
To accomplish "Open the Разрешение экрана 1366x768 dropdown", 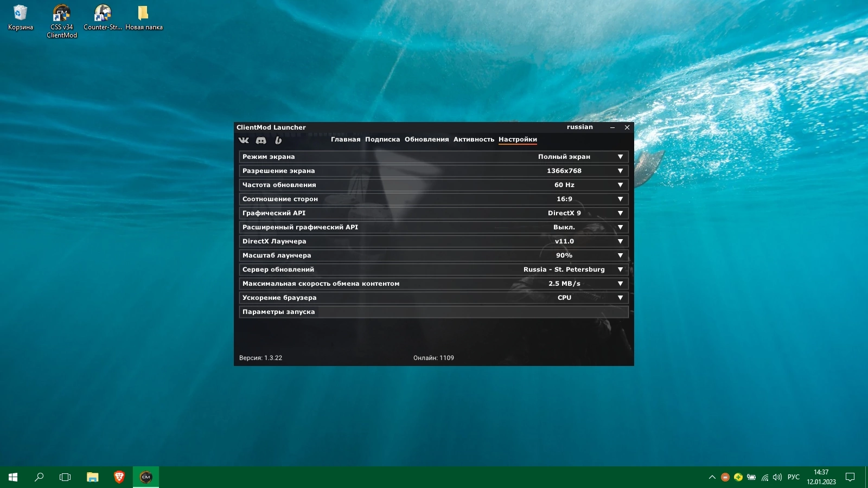I will click(x=620, y=171).
